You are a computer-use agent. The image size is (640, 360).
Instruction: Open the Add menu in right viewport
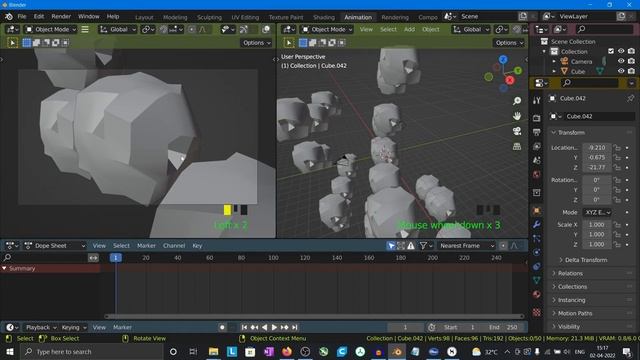(409, 29)
